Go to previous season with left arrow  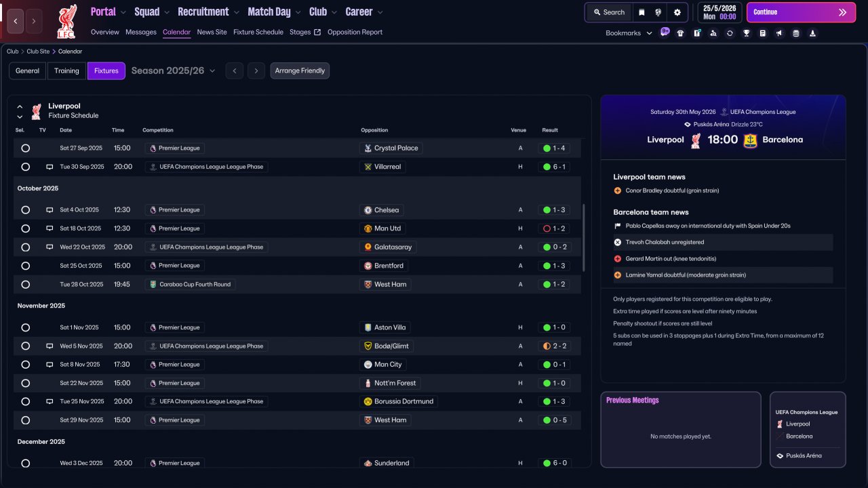point(235,70)
